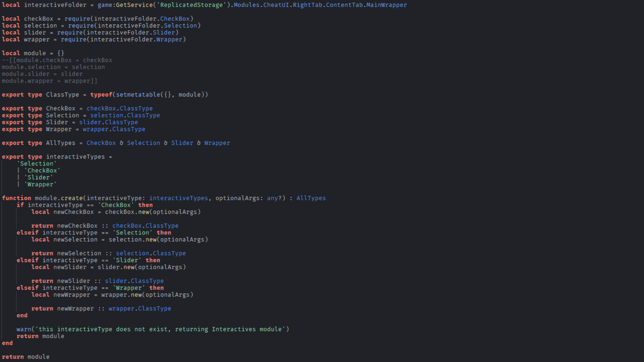This screenshot has height=362, width=644.
Task: Click 'Wrapper' string in elseif condition
Action: tap(129, 288)
